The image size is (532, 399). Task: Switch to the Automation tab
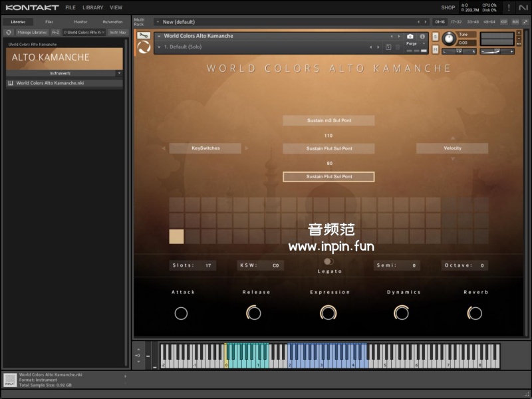point(112,21)
